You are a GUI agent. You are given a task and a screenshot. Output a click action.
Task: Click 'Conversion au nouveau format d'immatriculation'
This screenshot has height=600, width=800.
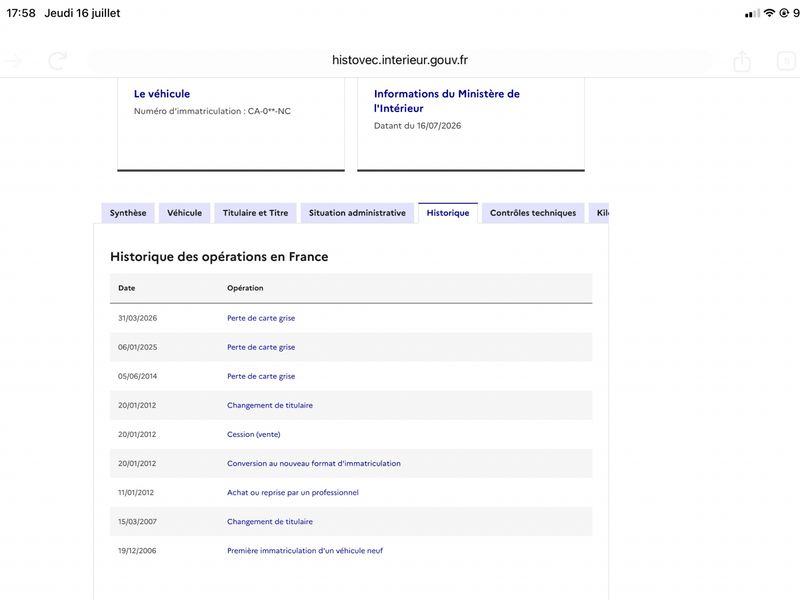tap(314, 463)
